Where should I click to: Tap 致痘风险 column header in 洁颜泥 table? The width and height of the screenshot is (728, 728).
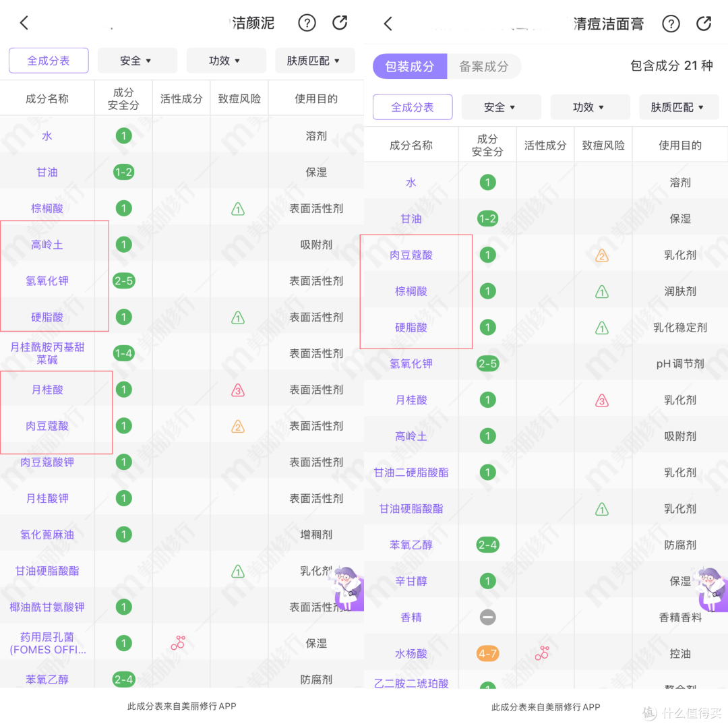(239, 98)
